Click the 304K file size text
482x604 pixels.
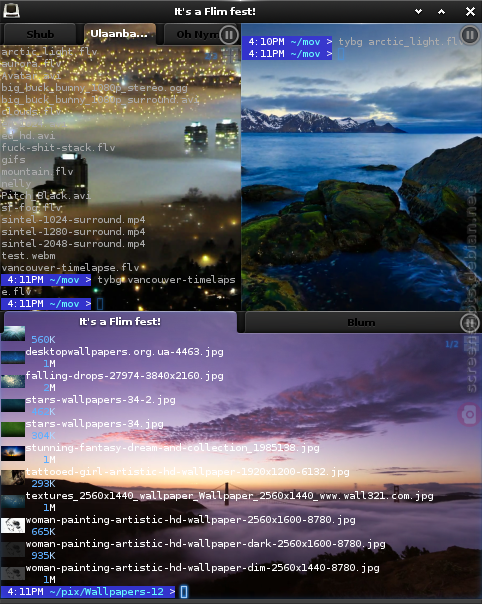pyautogui.click(x=43, y=436)
